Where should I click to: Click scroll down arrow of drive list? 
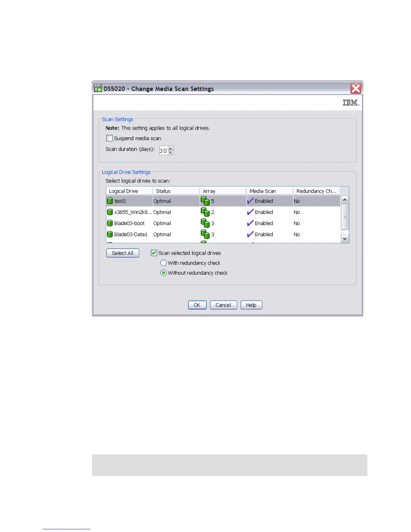[345, 239]
